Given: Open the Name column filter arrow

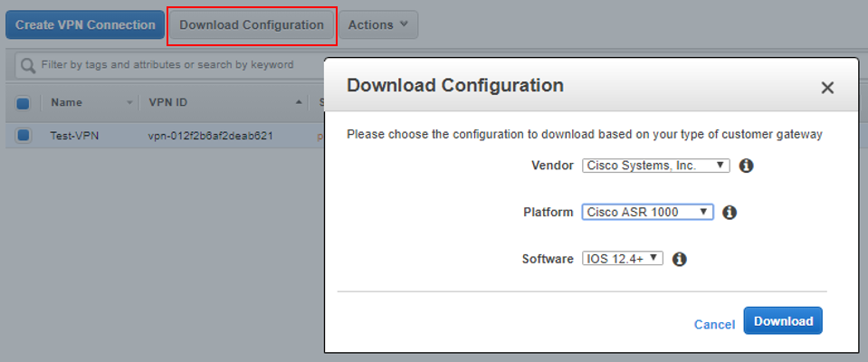Looking at the screenshot, I should coord(130,102).
